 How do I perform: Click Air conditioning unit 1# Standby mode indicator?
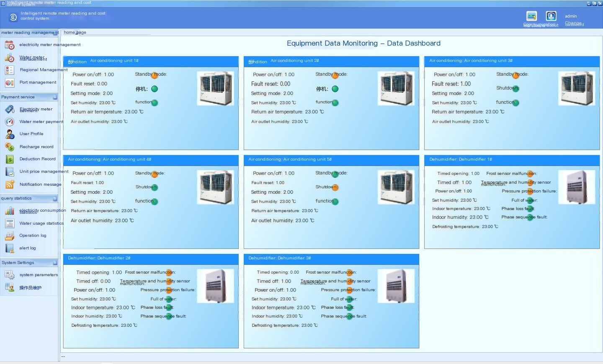click(155, 75)
